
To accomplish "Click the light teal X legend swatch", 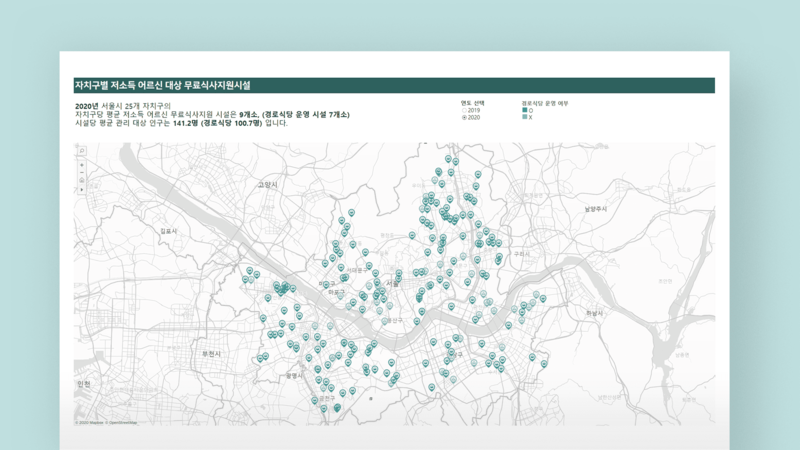I will tap(524, 117).
